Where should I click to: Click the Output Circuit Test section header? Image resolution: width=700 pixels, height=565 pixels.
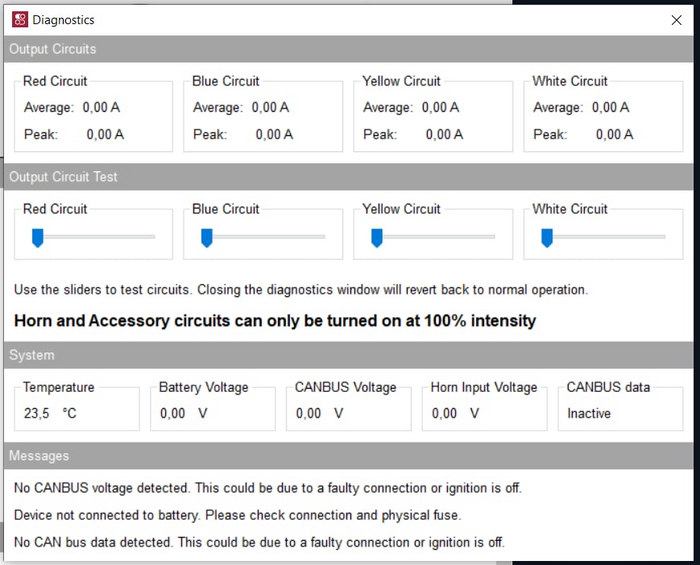pyautogui.click(x=63, y=177)
